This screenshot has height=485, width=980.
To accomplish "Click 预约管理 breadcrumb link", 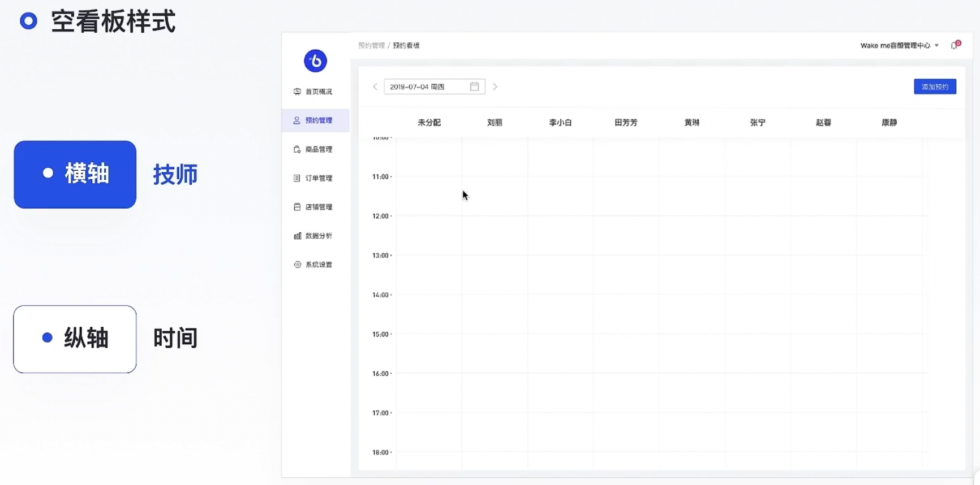I will 371,45.
